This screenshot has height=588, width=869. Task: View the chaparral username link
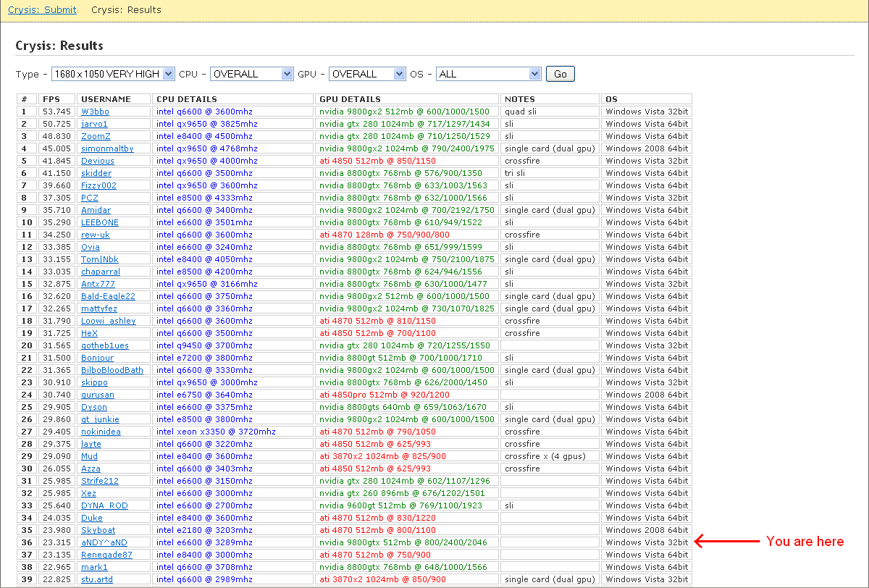tap(101, 272)
